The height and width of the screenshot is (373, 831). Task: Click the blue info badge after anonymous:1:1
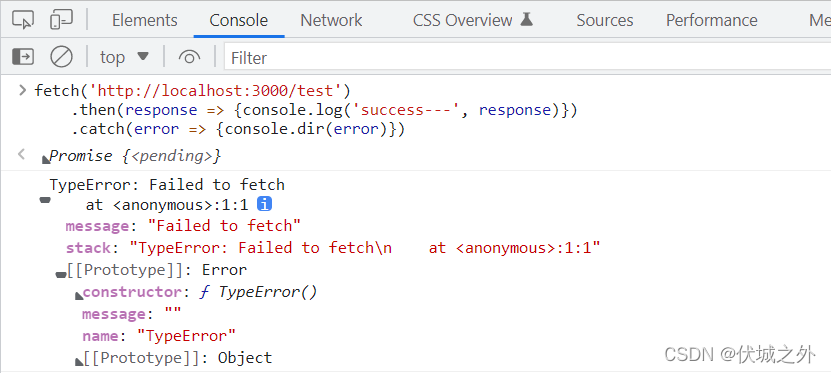pyautogui.click(x=264, y=204)
